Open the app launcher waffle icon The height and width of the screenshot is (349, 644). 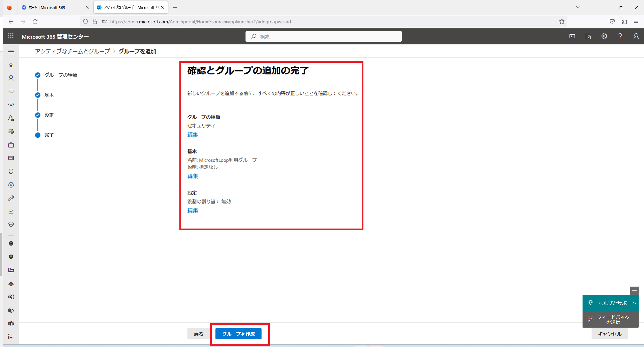coord(11,36)
